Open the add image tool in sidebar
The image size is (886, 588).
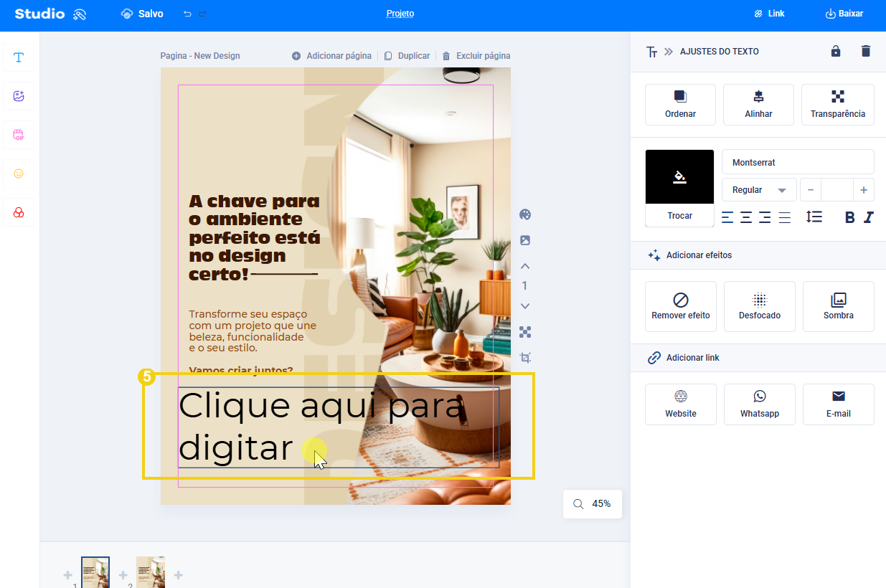19,96
